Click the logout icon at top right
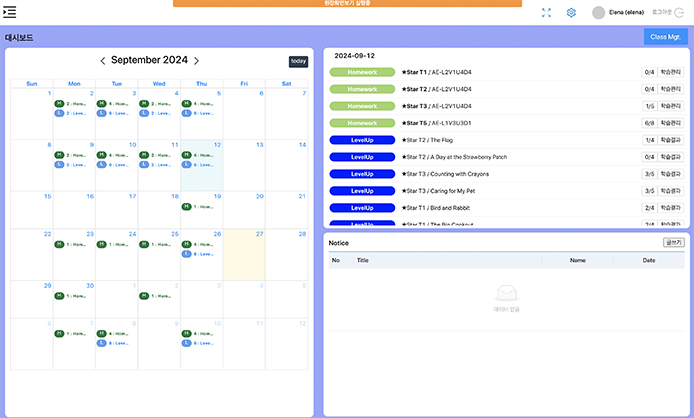Screen dimensions: 694x418 coord(681,13)
